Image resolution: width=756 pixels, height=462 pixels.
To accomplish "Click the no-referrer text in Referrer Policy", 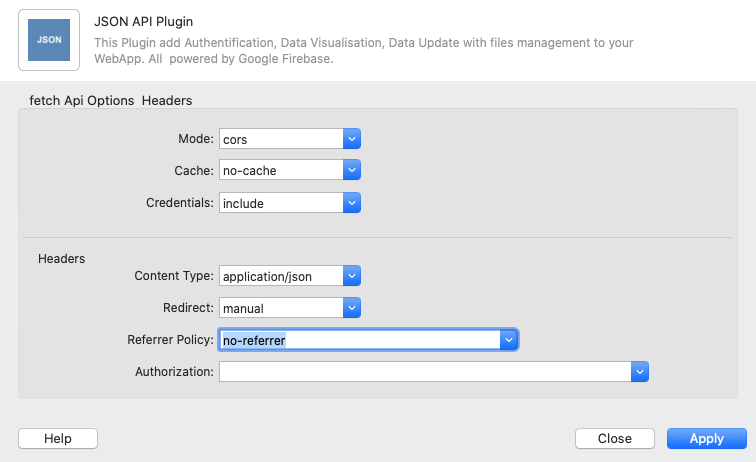I will tap(254, 340).
